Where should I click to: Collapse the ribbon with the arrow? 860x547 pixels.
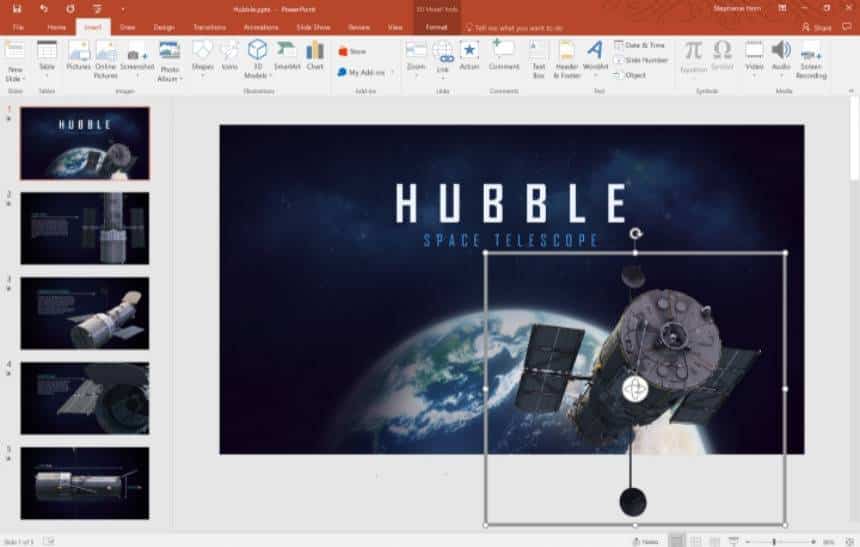point(851,91)
